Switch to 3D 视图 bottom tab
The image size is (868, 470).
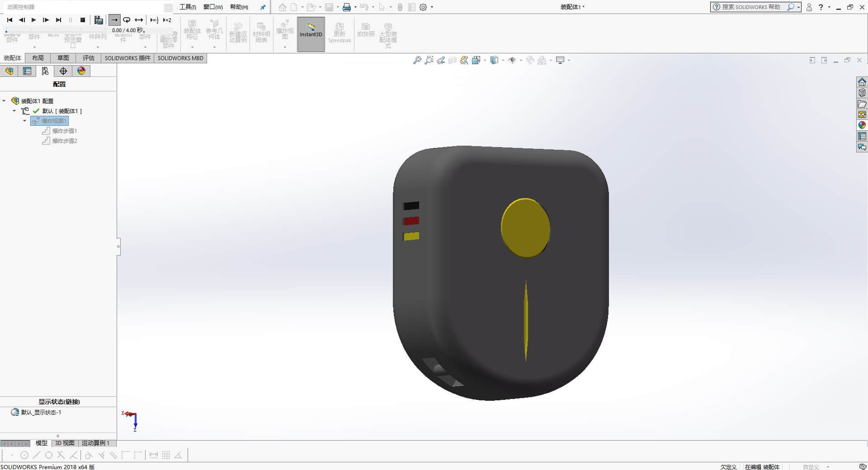(65, 443)
